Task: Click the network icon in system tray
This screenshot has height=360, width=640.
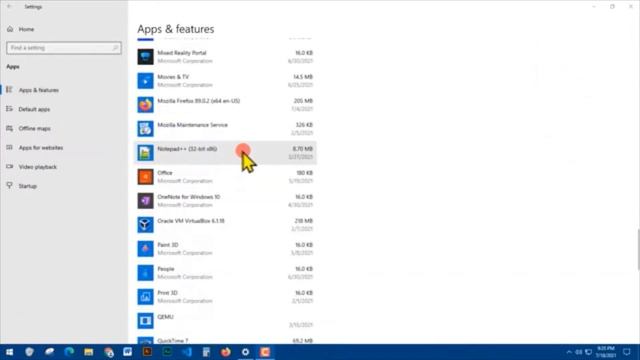Action: [x=589, y=352]
